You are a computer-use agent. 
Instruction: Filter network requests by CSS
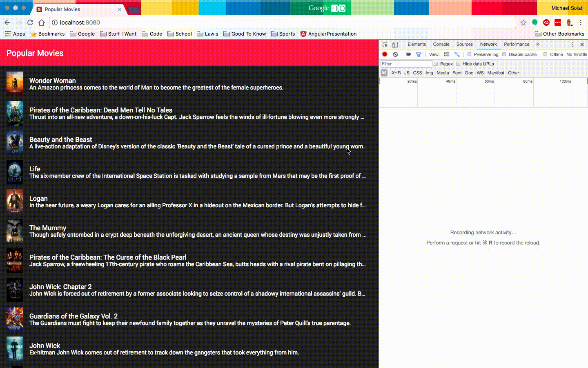(417, 73)
